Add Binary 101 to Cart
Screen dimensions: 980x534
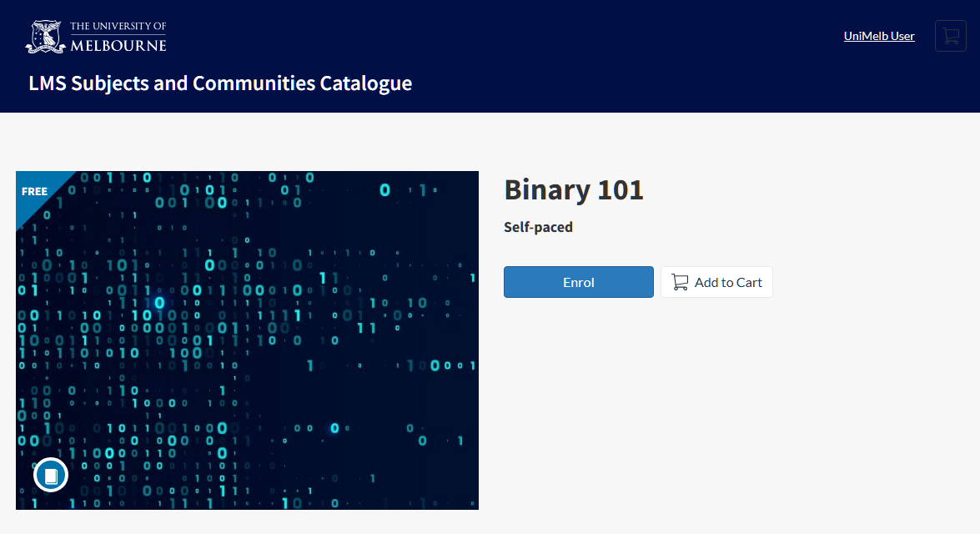point(716,282)
